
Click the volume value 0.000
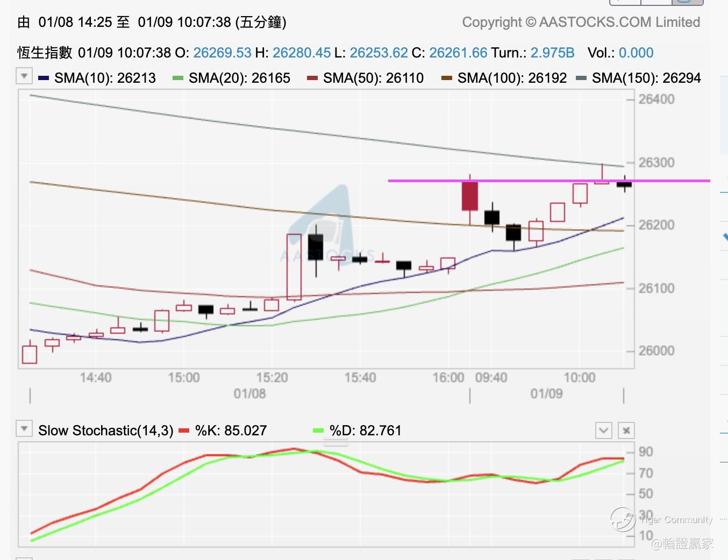636,53
